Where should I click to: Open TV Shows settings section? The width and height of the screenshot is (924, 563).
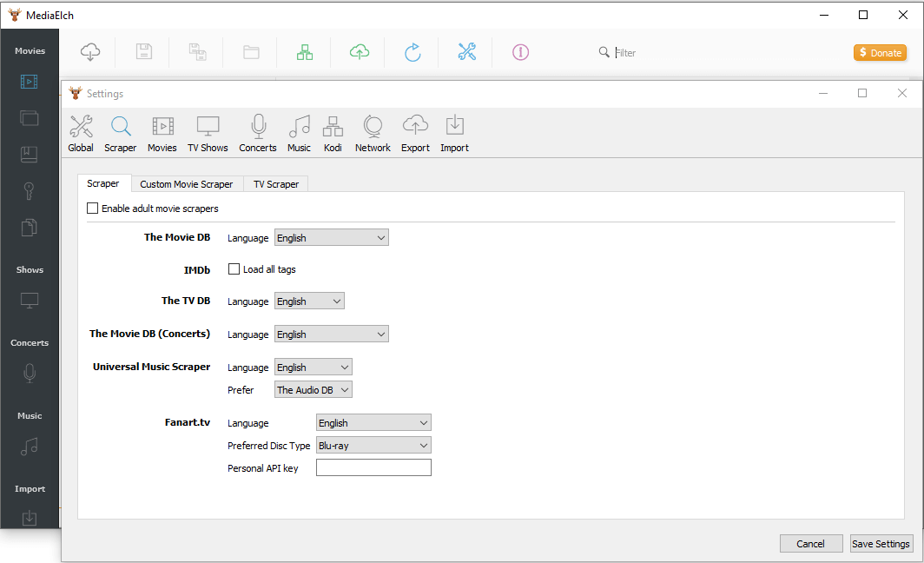tap(208, 133)
